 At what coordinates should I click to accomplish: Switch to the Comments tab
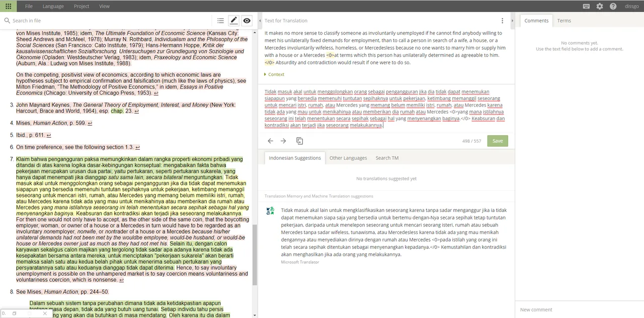[x=536, y=21]
